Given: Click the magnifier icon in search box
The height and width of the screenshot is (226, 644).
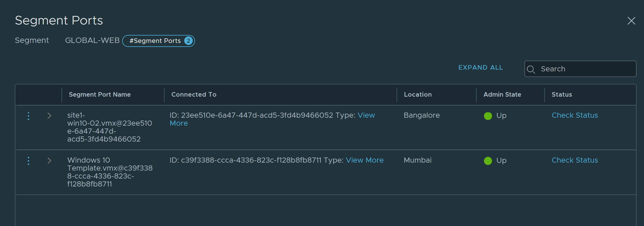Looking at the screenshot, I should tap(531, 69).
